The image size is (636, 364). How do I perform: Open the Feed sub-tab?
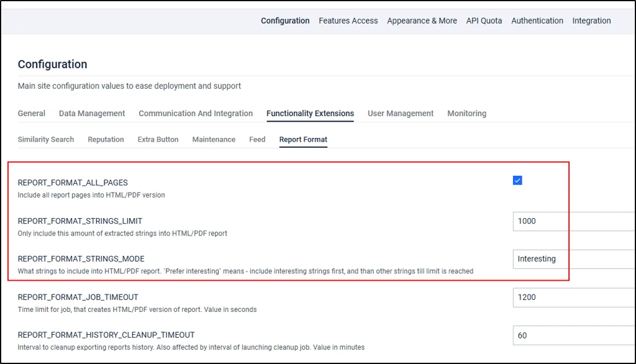257,140
